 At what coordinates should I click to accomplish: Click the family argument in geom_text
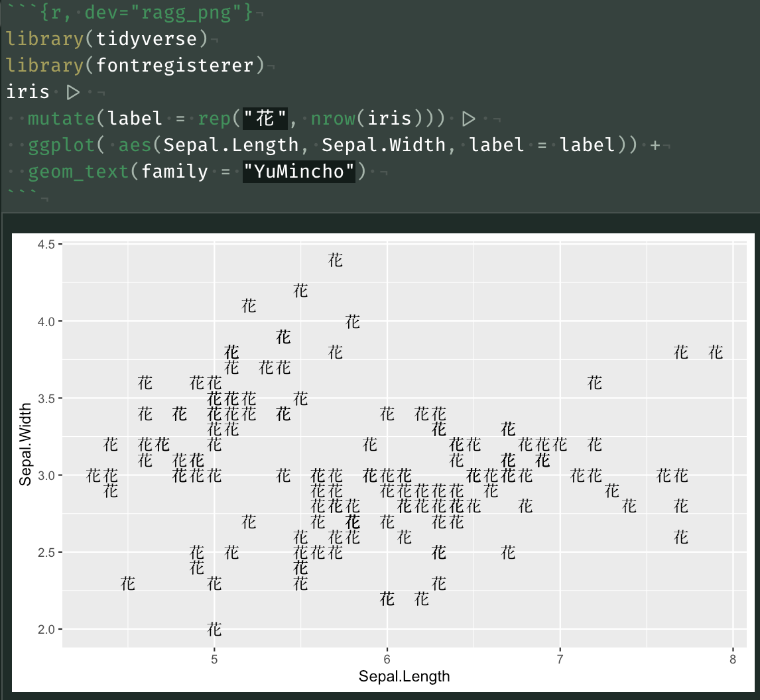coord(174,172)
